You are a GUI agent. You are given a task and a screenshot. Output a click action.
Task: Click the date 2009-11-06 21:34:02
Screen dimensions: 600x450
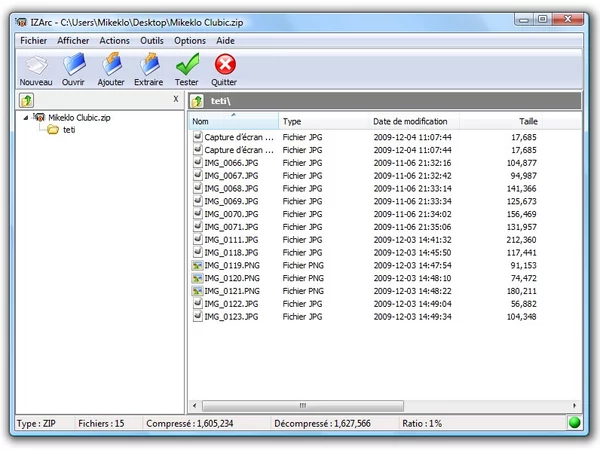(412, 214)
